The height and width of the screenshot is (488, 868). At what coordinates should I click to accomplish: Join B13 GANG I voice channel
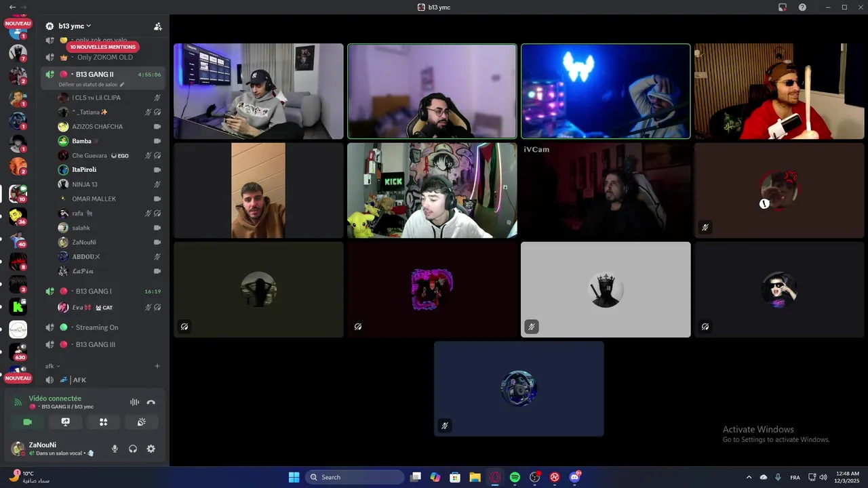pos(103,291)
